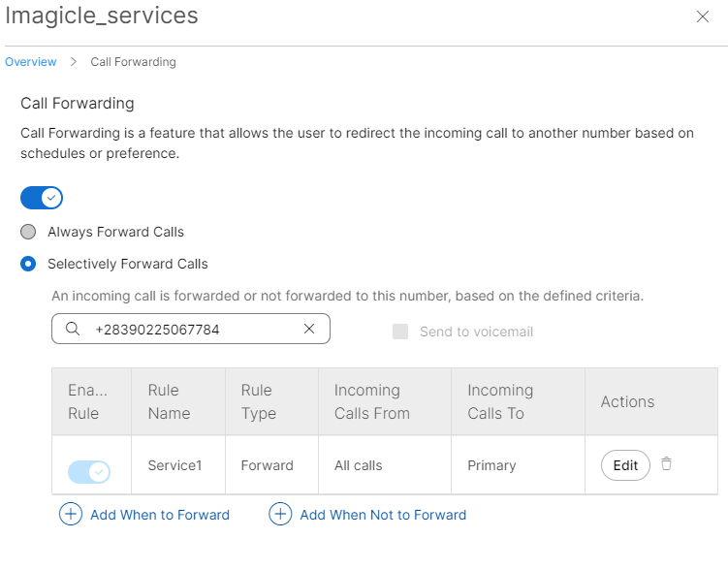
Task: Click the Rule Name column header
Action: click(x=169, y=401)
